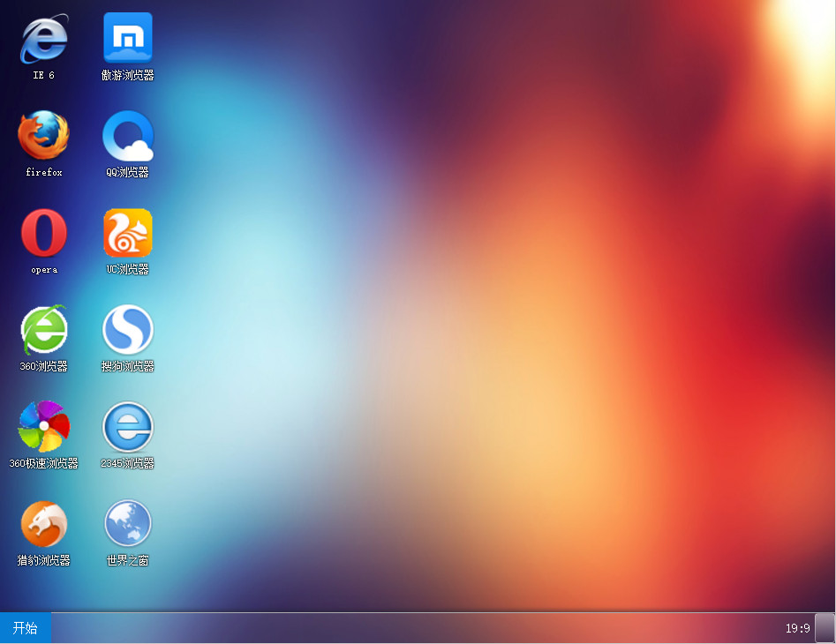The height and width of the screenshot is (644, 836).
Task: Click the taskbar clock showing 19:9
Action: 798,628
